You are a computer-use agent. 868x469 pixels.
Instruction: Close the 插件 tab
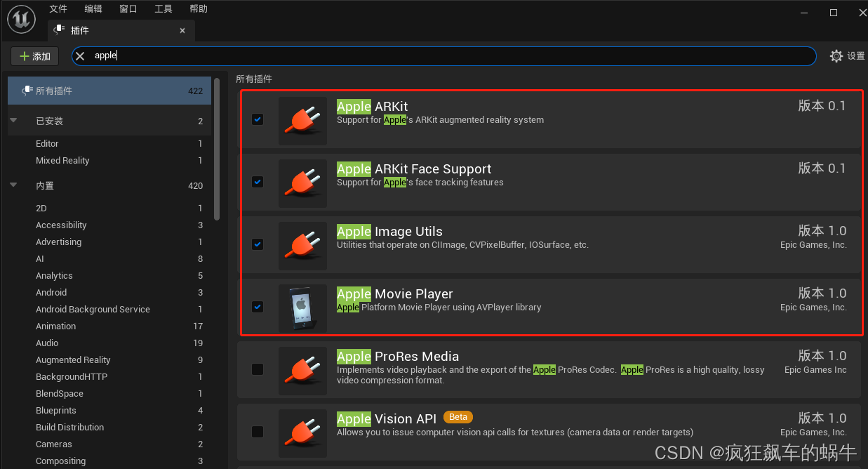[x=182, y=31]
